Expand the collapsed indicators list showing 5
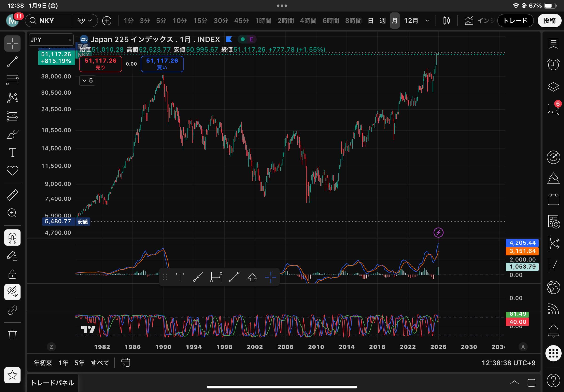 [x=87, y=81]
